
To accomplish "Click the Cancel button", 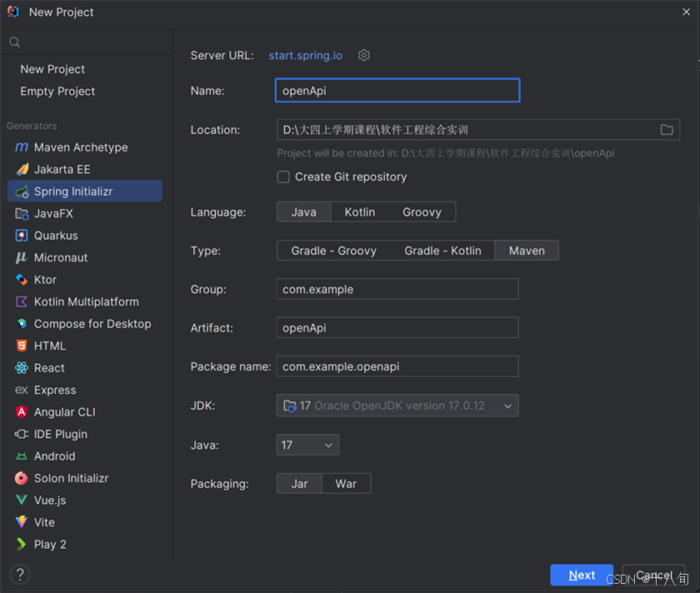I will click(x=653, y=575).
